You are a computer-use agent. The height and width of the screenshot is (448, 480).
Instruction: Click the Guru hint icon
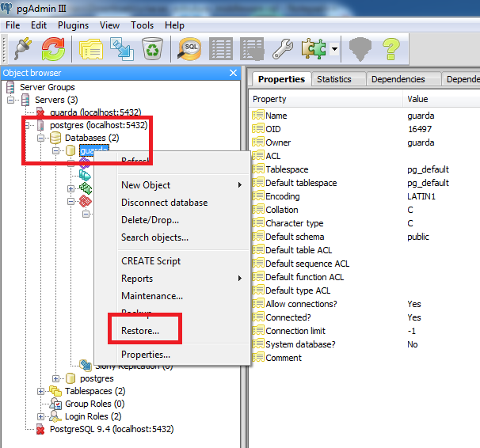(360, 48)
